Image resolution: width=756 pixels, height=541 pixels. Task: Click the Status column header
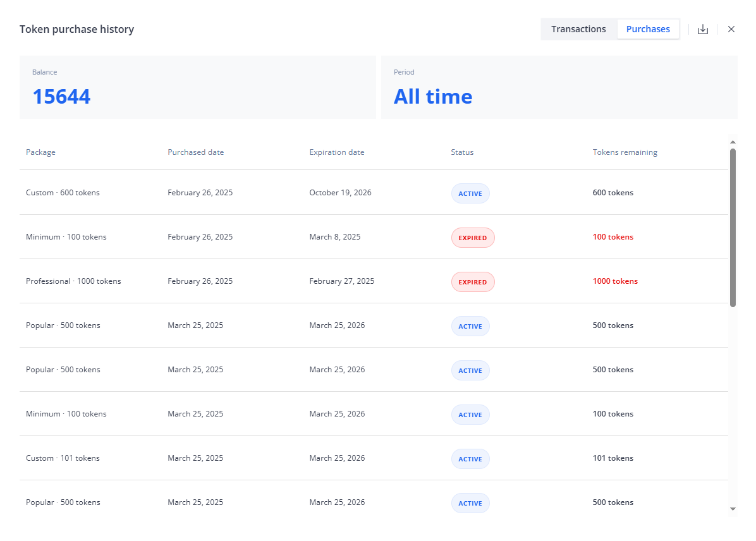pyautogui.click(x=462, y=152)
